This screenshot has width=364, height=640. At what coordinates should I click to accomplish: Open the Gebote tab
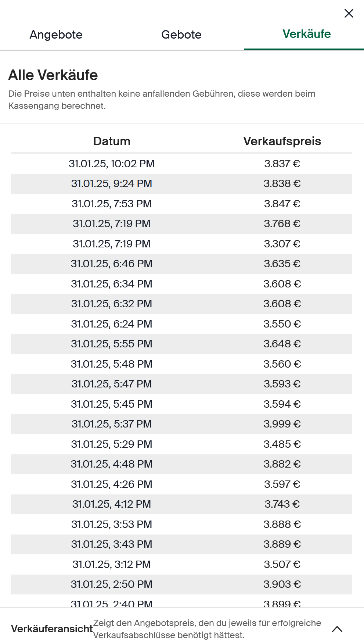pos(181,35)
